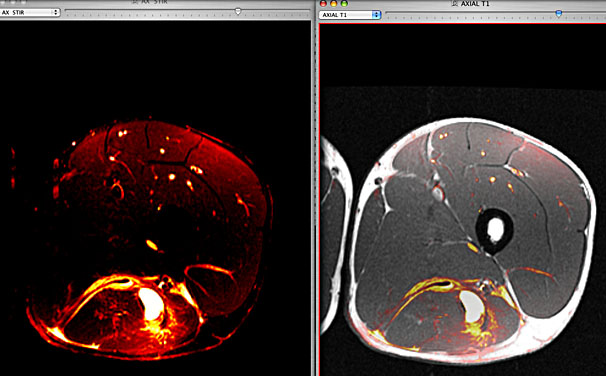This screenshot has width=606, height=376.
Task: Click the femur marrow in the T1 image
Action: click(495, 229)
